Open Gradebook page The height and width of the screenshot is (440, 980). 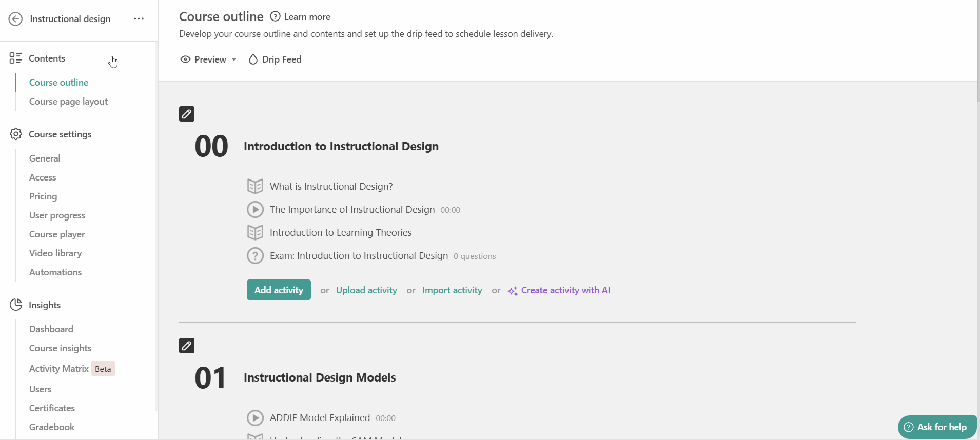point(52,427)
